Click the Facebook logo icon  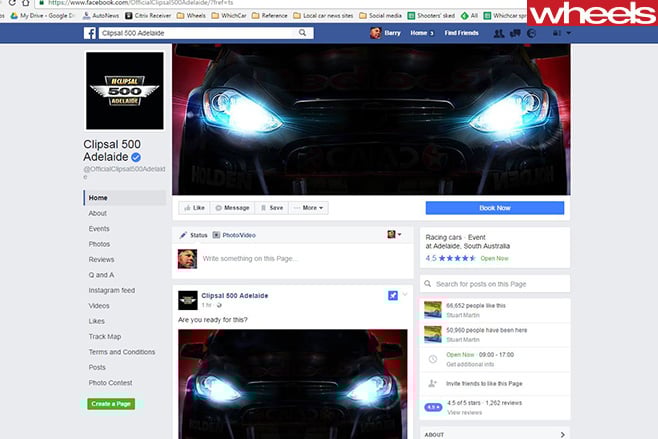(90, 33)
